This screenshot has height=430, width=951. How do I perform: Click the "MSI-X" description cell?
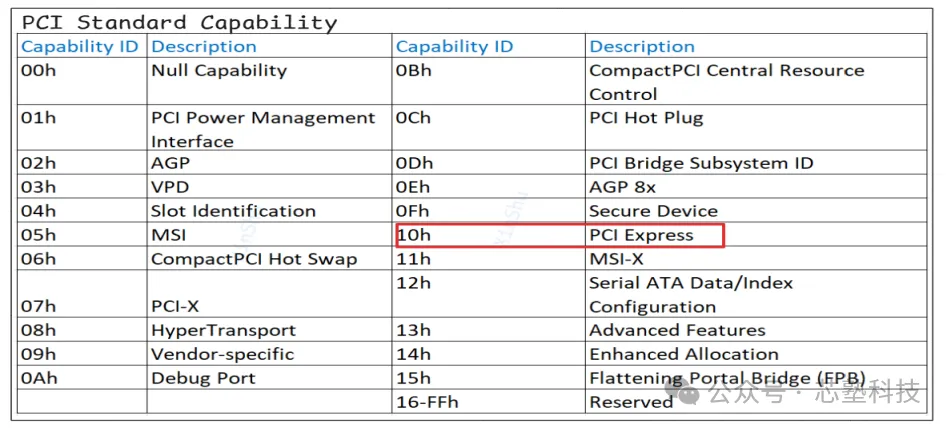click(x=616, y=259)
